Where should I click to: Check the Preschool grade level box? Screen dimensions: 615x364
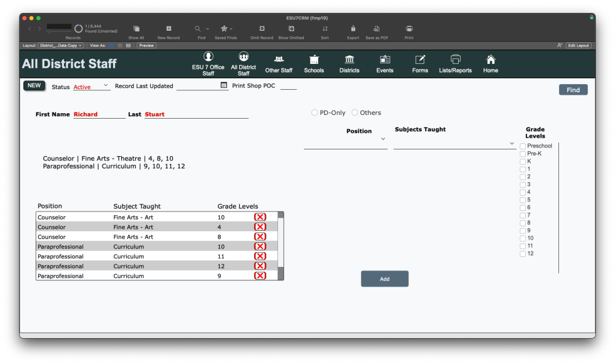click(523, 146)
